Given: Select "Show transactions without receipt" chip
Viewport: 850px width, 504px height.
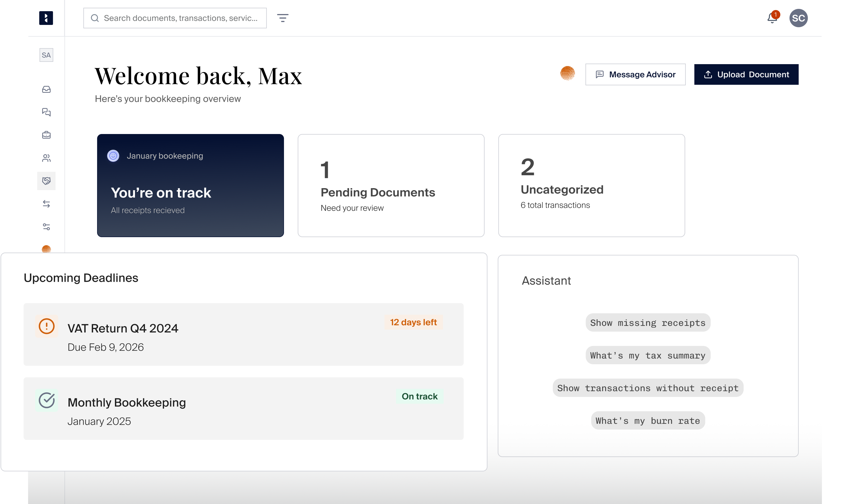Looking at the screenshot, I should click(x=648, y=387).
